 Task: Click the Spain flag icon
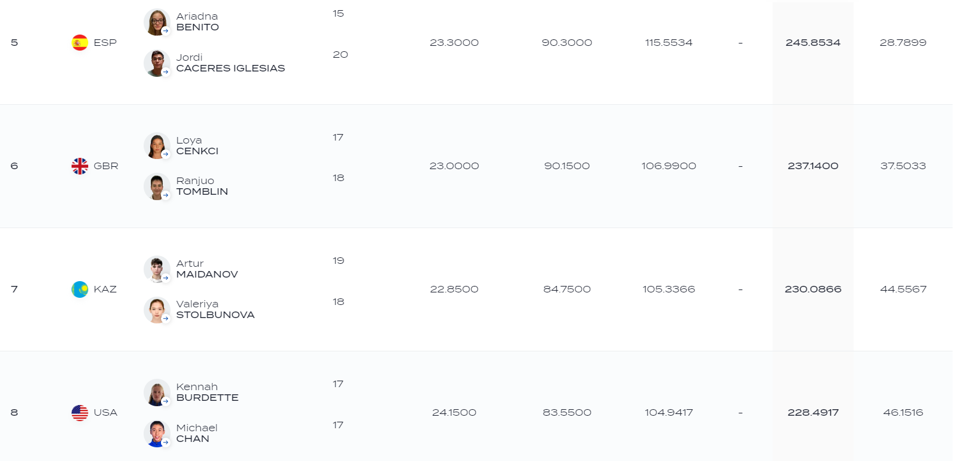coord(80,42)
